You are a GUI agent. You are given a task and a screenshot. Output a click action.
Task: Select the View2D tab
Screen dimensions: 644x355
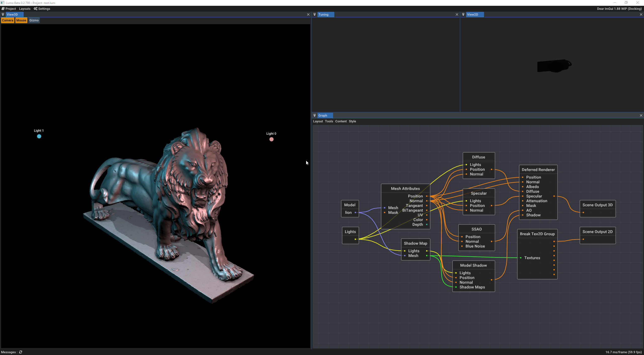[472, 15]
